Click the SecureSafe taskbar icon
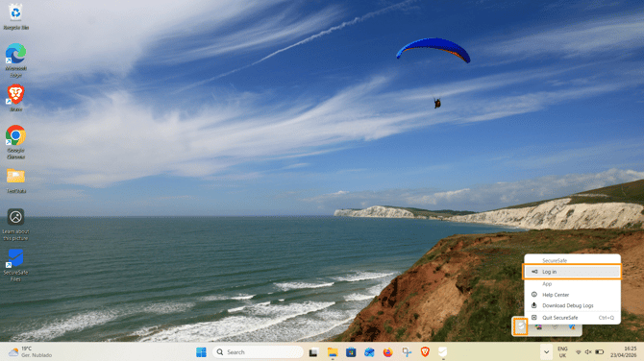The width and height of the screenshot is (644, 361). tap(443, 352)
